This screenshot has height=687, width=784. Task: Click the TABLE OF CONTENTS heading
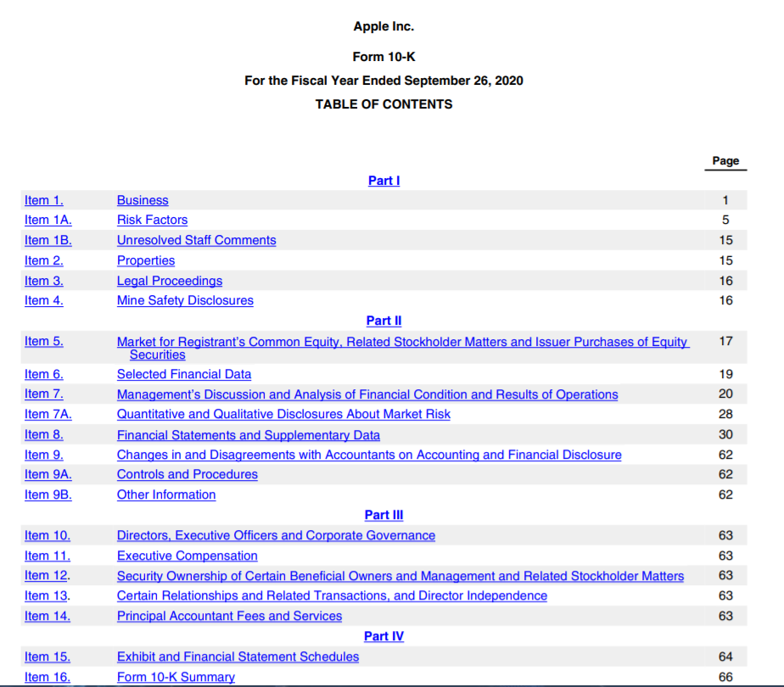[x=384, y=104]
